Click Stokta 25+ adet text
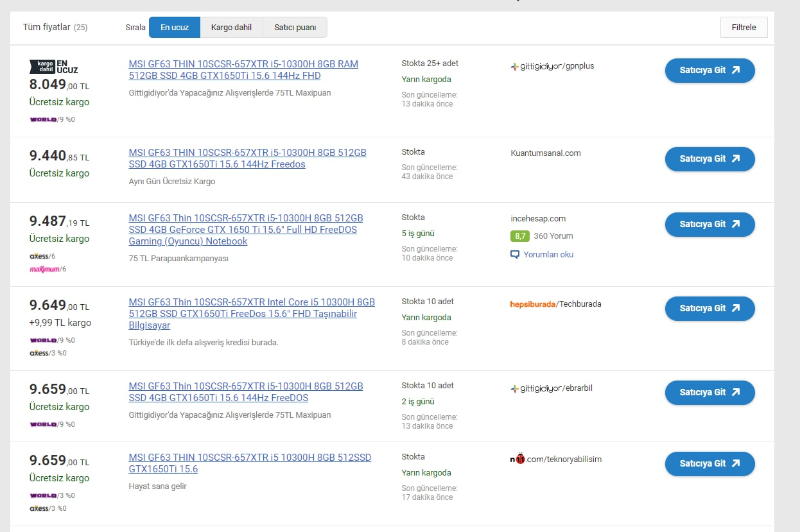This screenshot has width=800, height=532. tap(430, 64)
